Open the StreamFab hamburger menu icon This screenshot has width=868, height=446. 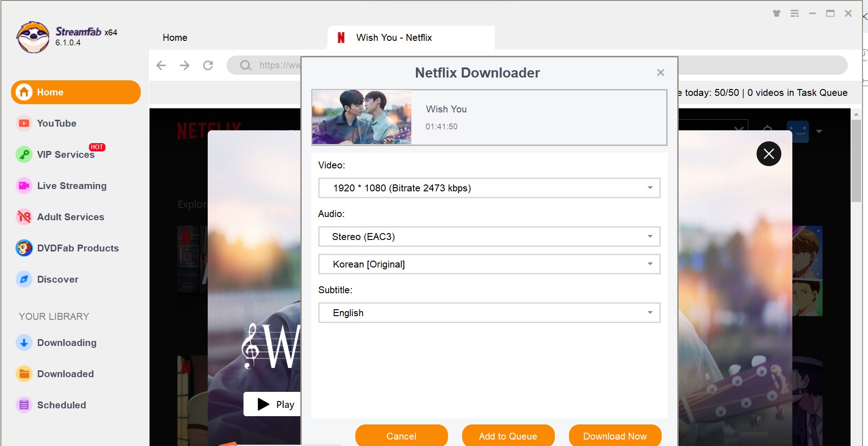(x=795, y=14)
